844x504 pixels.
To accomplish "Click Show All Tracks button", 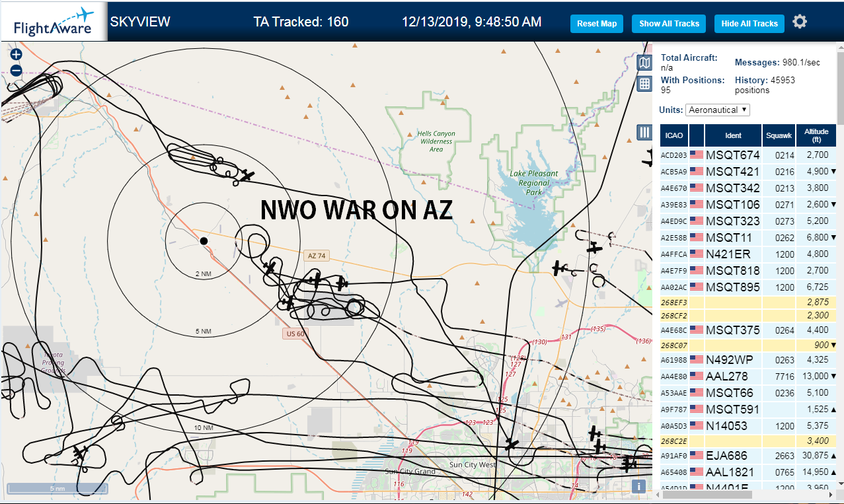I will tap(669, 23).
